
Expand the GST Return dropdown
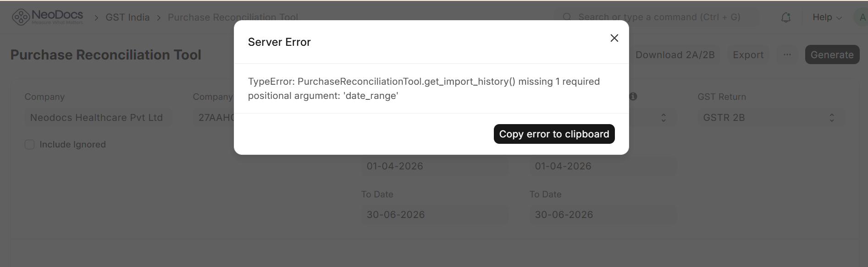pyautogui.click(x=771, y=118)
